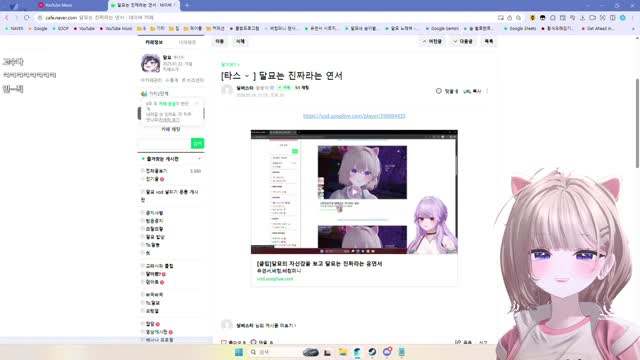Open the Google Gemini bookmark
This screenshot has width=640, height=360.
[442, 29]
